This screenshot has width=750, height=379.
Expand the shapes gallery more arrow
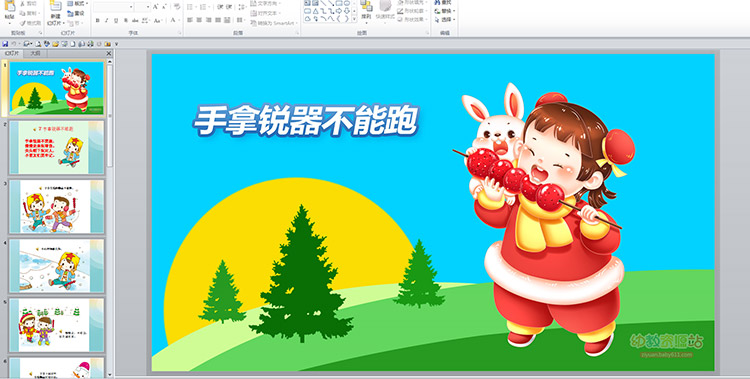pos(354,19)
